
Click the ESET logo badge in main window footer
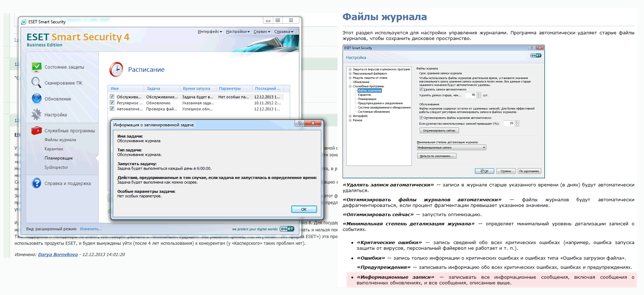point(287,229)
